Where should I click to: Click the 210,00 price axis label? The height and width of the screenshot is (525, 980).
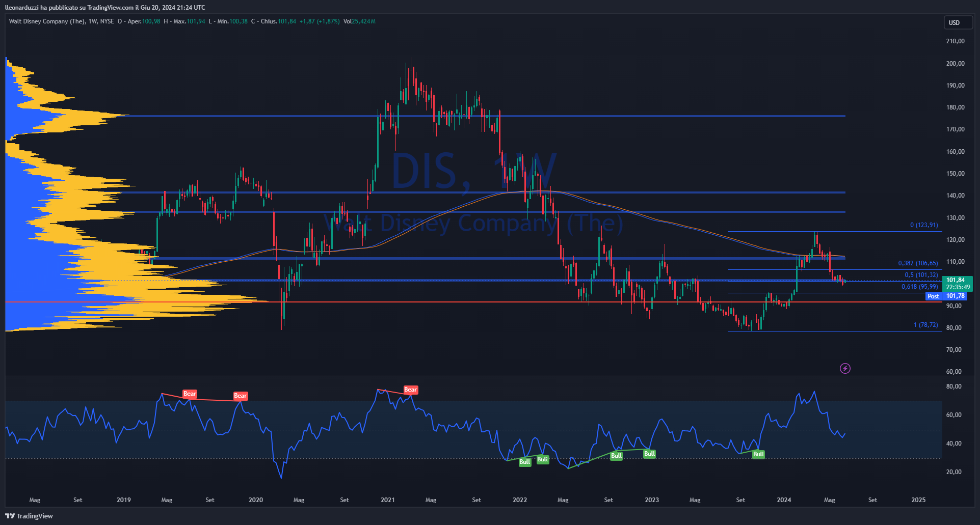pyautogui.click(x=956, y=41)
